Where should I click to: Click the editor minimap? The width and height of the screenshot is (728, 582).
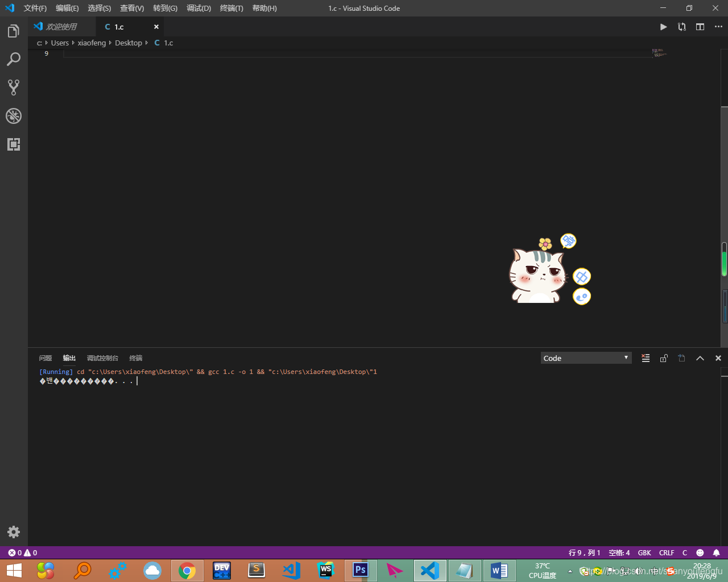tap(659, 53)
